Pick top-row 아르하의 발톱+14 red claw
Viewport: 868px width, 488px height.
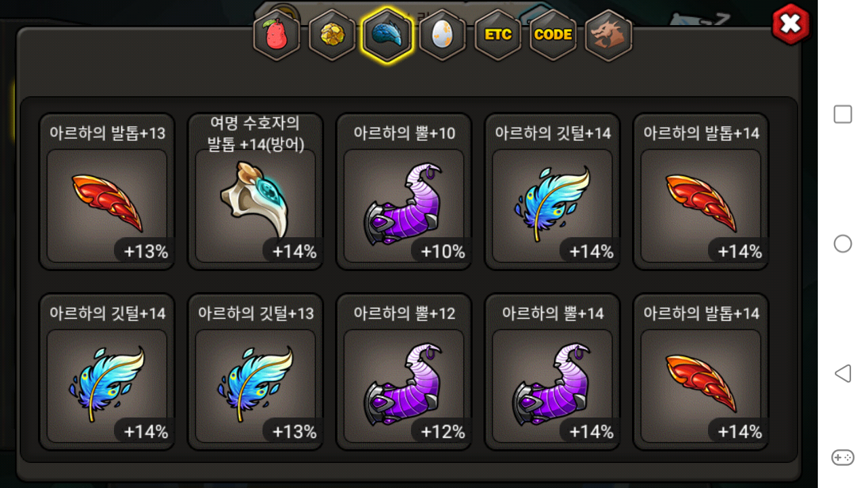coord(701,191)
